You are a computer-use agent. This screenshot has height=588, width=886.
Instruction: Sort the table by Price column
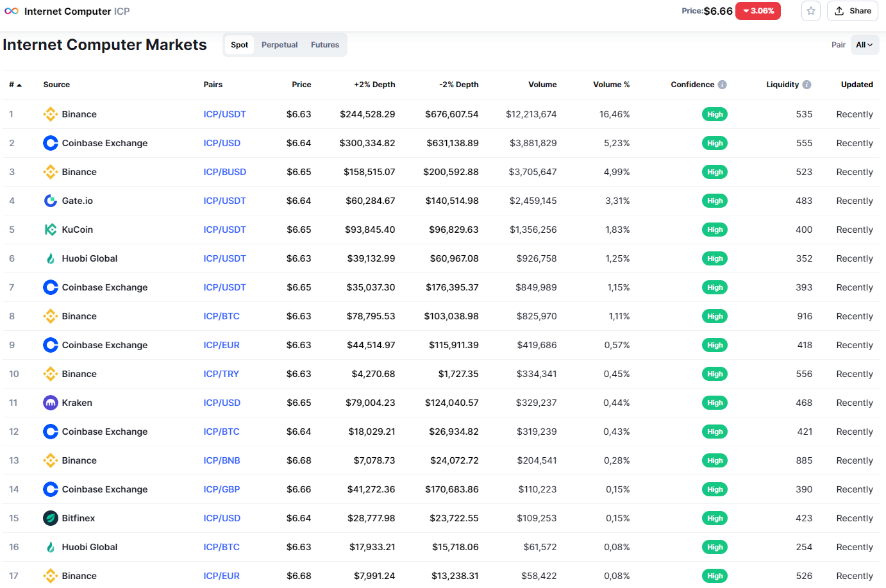pyautogui.click(x=301, y=85)
